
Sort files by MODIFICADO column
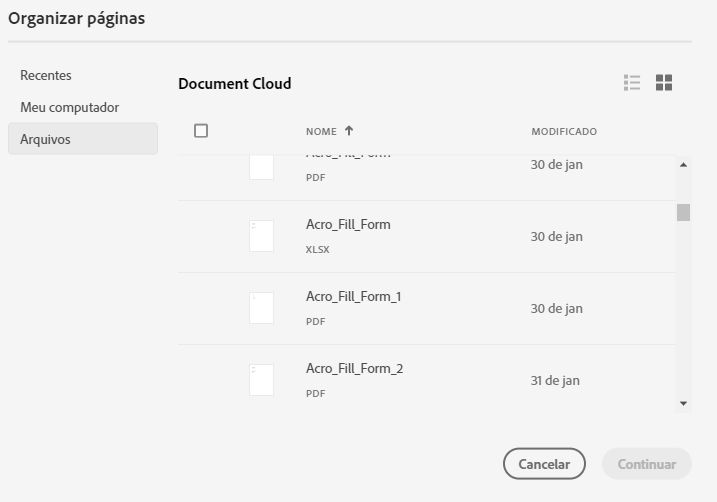click(564, 132)
